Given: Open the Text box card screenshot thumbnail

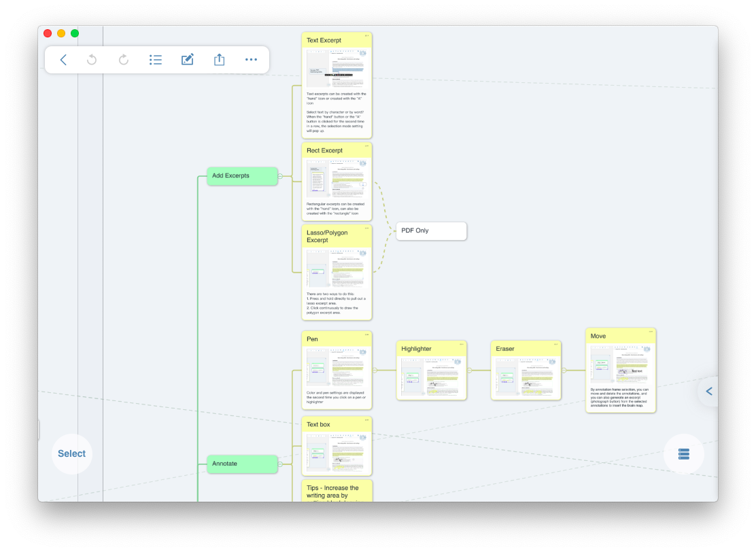Looking at the screenshot, I should pos(337,453).
